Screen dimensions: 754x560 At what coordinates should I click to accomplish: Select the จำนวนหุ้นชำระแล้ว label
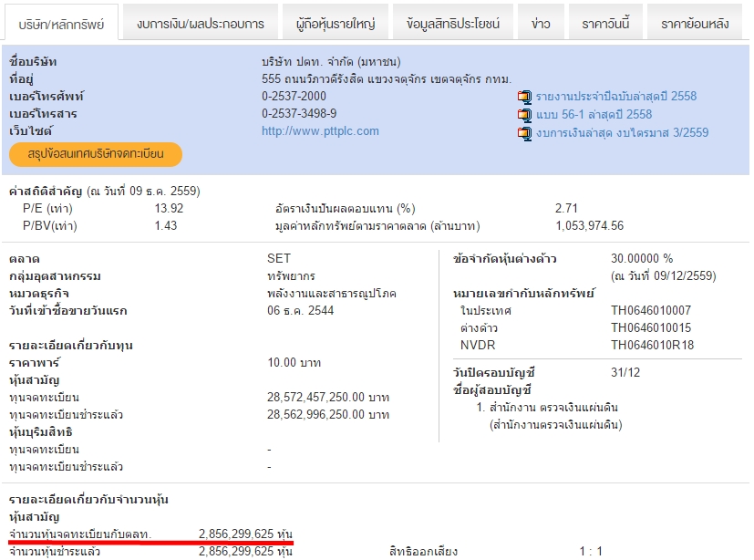55,552
